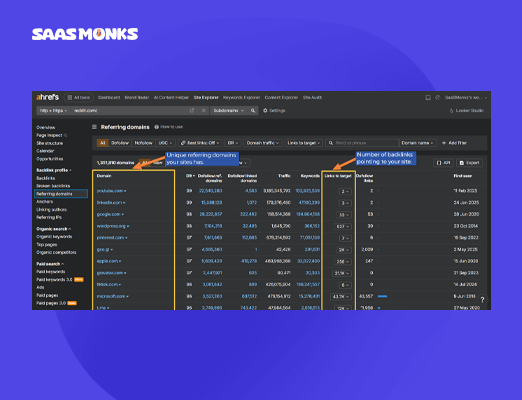Screen dimensions: 522x400
Task: Open Settings with the gear icon
Action: pyautogui.click(x=274, y=110)
